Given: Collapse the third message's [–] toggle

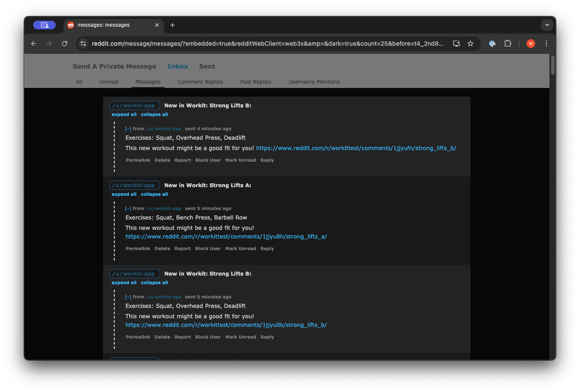Looking at the screenshot, I should coord(128,297).
